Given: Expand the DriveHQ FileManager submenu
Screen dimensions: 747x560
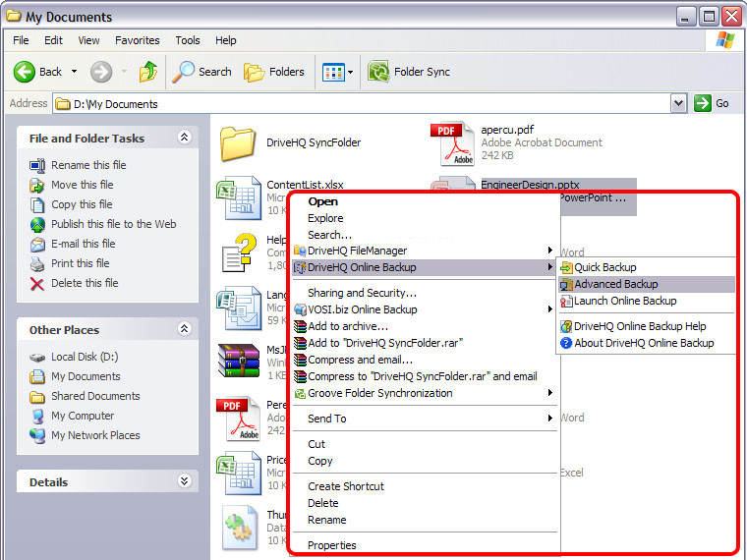Looking at the screenshot, I should (x=424, y=251).
